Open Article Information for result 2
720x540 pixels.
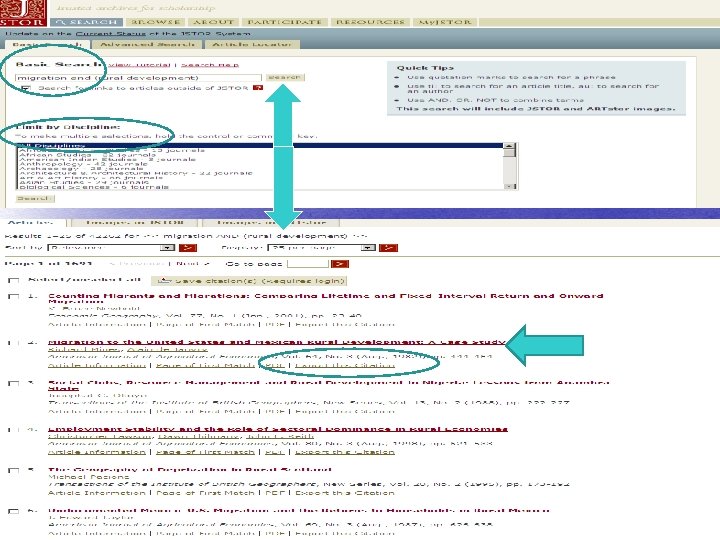click(97, 366)
